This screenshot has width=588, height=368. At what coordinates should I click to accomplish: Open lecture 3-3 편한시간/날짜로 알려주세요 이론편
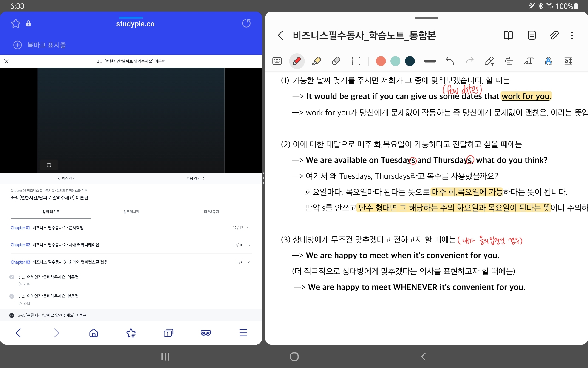coord(52,315)
